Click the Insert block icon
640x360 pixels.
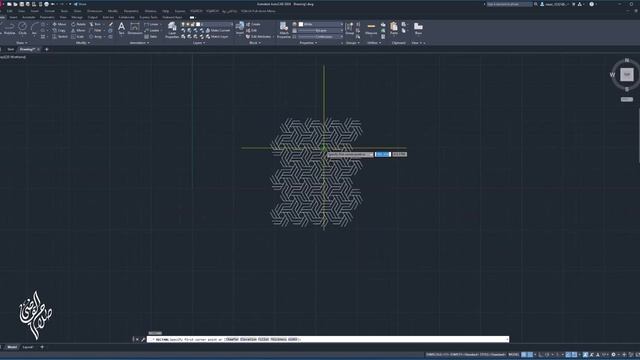[x=240, y=28]
